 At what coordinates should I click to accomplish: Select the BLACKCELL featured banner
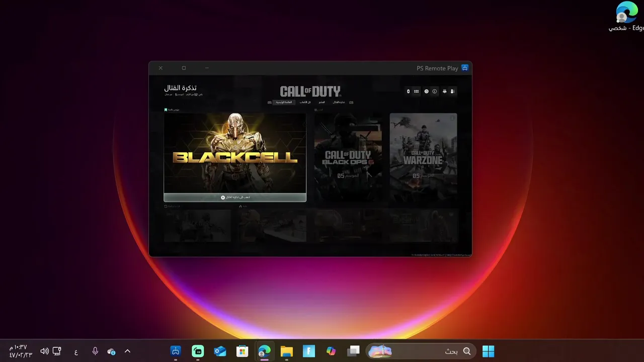(235, 153)
